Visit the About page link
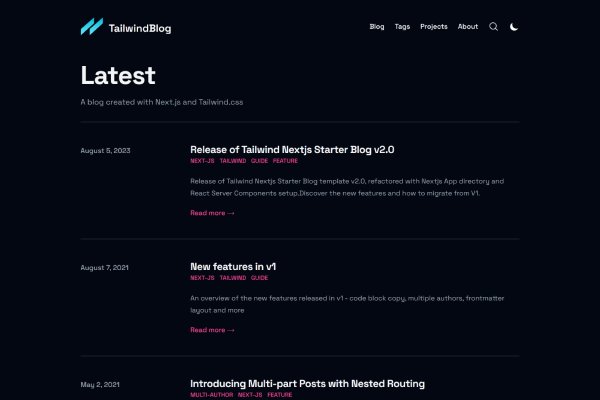This screenshot has width=600, height=400. pyautogui.click(x=468, y=27)
